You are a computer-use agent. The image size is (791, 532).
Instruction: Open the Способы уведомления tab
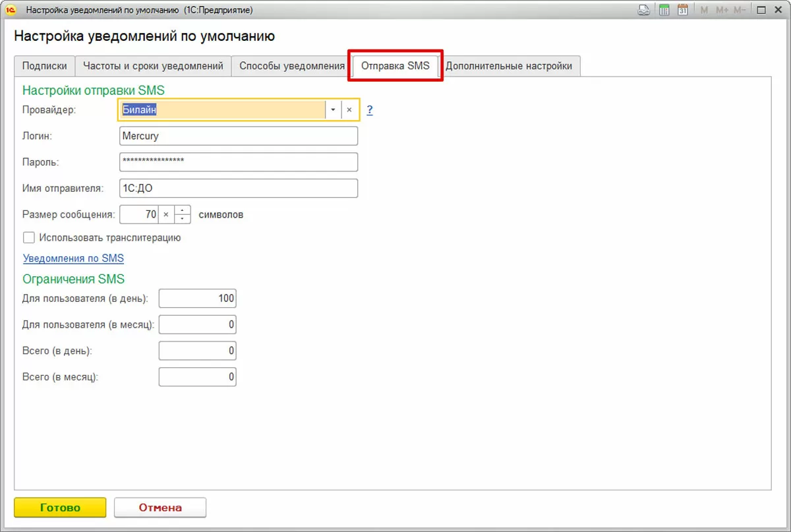(292, 66)
